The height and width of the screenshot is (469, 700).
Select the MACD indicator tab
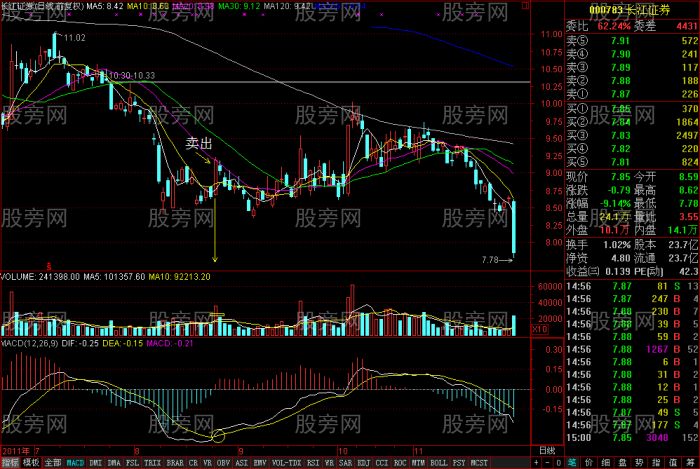75,463
